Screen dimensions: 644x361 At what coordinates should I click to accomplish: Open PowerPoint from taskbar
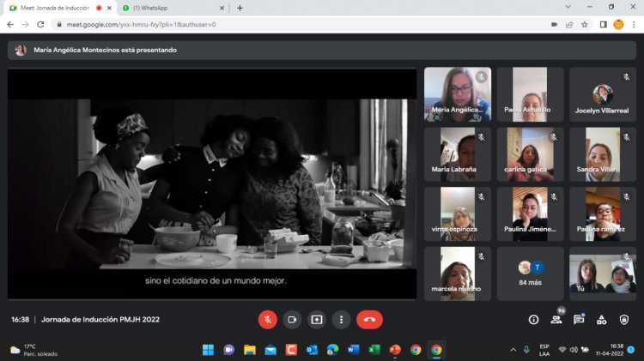tap(395, 350)
